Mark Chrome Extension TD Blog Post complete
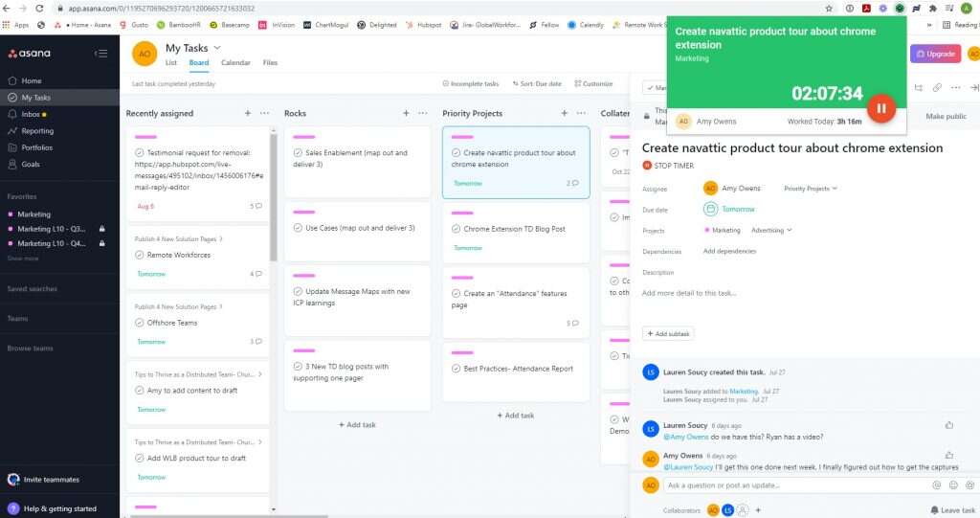980x518 pixels. 456,229
